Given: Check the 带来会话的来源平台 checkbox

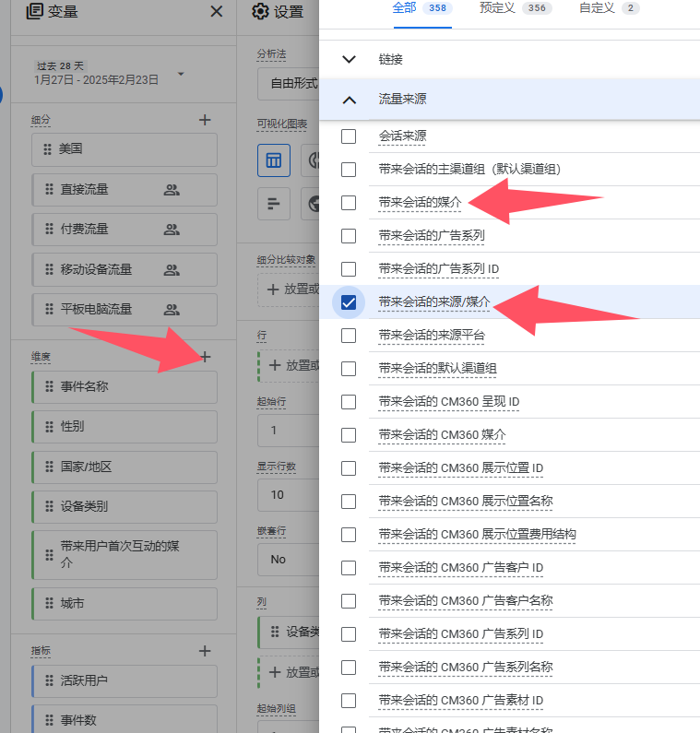Looking at the screenshot, I should [349, 336].
